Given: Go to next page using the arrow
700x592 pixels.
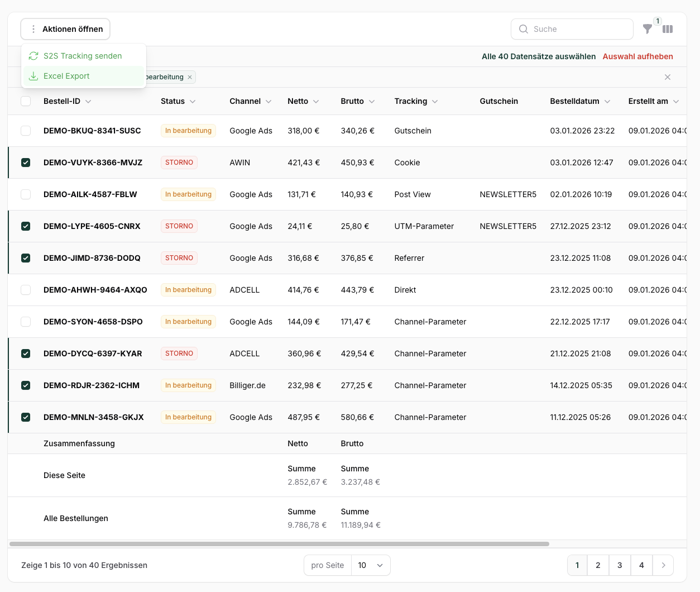Looking at the screenshot, I should pyautogui.click(x=663, y=565).
